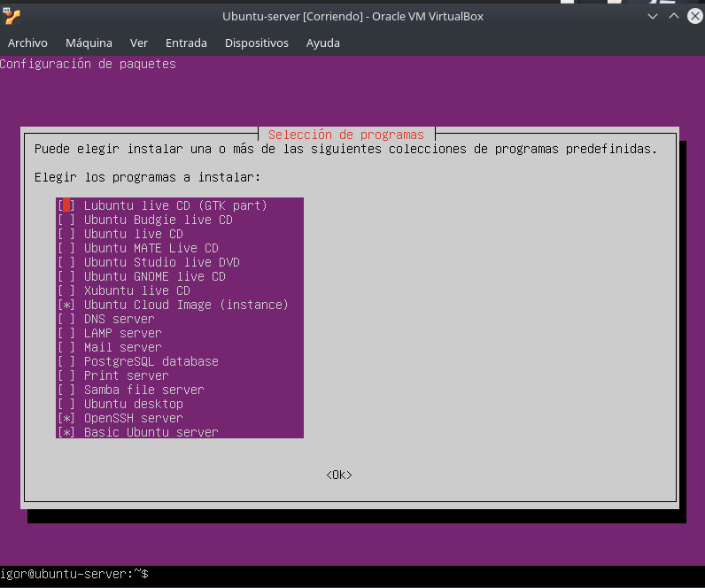This screenshot has height=588, width=705.
Task: Toggle the LAMP server checkbox
Action: tap(66, 333)
